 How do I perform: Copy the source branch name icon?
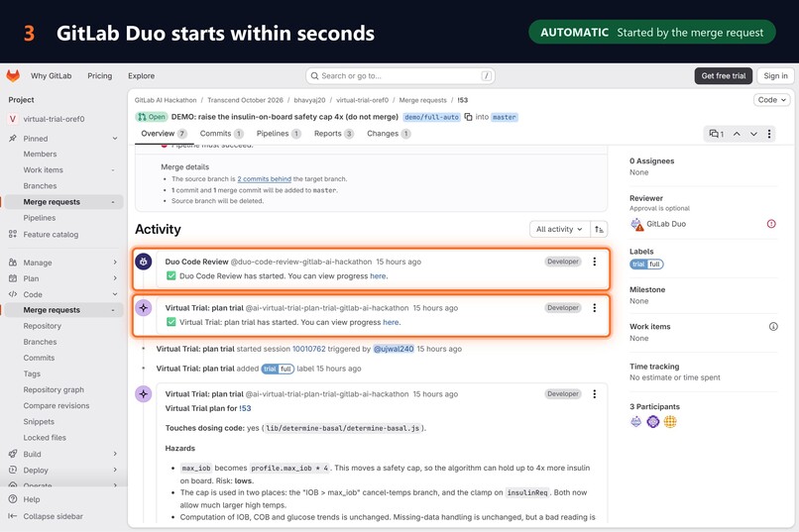tap(468, 117)
